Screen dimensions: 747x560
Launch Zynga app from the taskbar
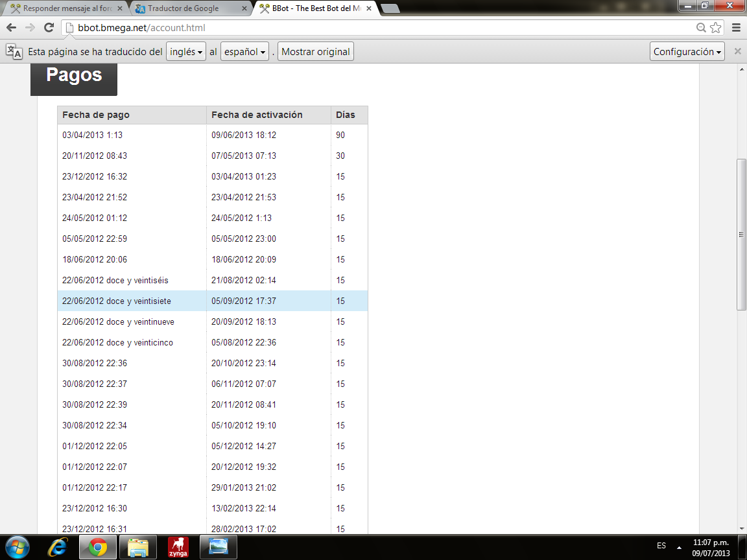[178, 548]
